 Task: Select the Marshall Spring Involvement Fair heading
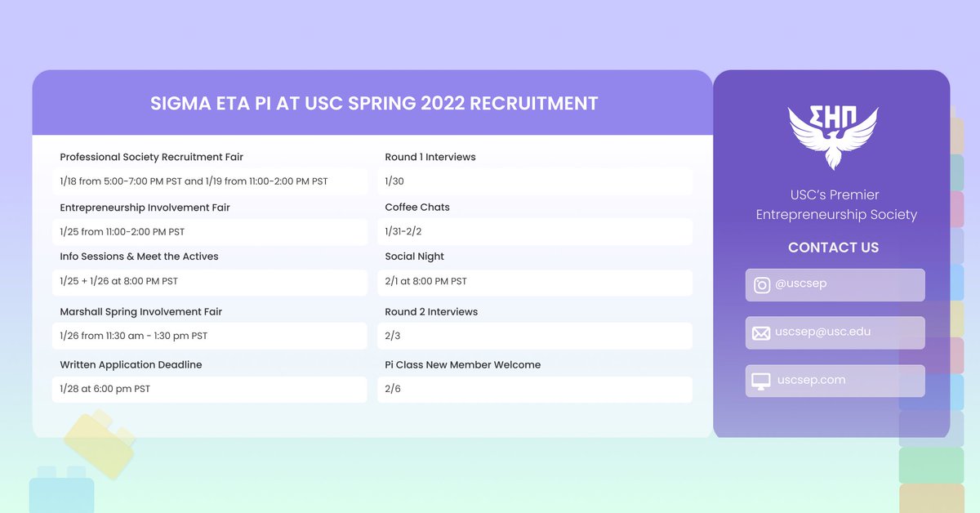140,312
